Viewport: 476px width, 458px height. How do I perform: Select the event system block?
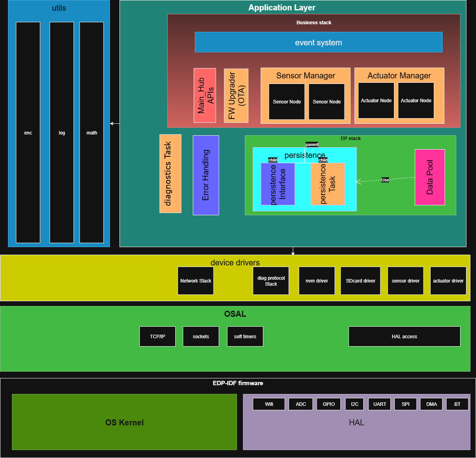(x=318, y=42)
